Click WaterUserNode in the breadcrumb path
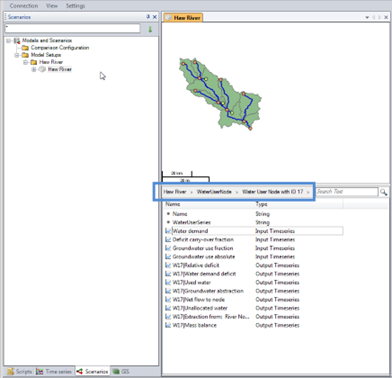This screenshot has width=392, height=378. (x=214, y=192)
